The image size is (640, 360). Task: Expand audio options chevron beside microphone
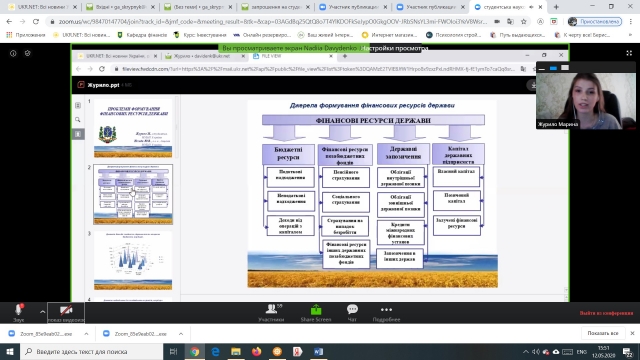click(x=42, y=312)
